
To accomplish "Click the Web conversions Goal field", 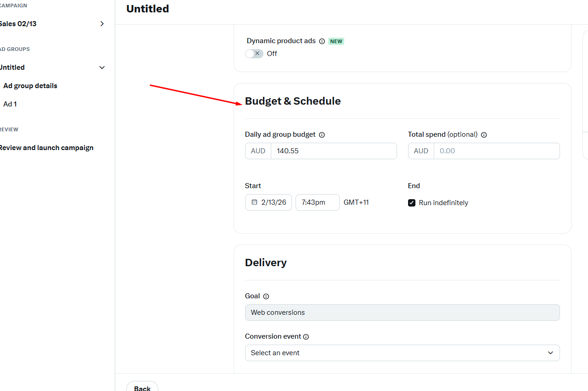I will coord(402,313).
